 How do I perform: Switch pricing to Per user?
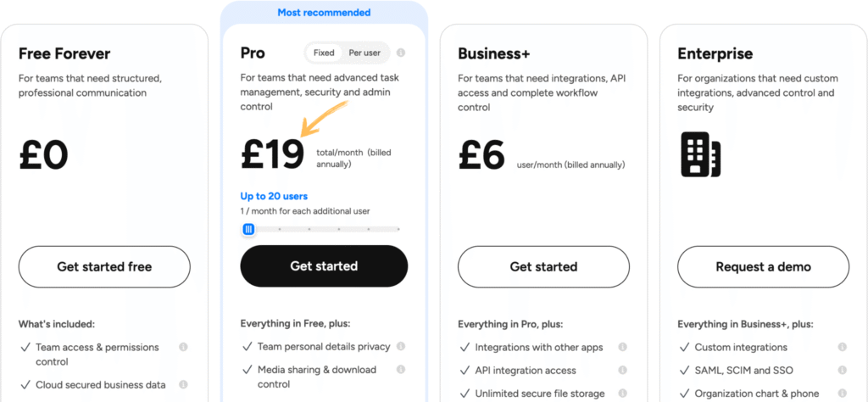(x=365, y=53)
